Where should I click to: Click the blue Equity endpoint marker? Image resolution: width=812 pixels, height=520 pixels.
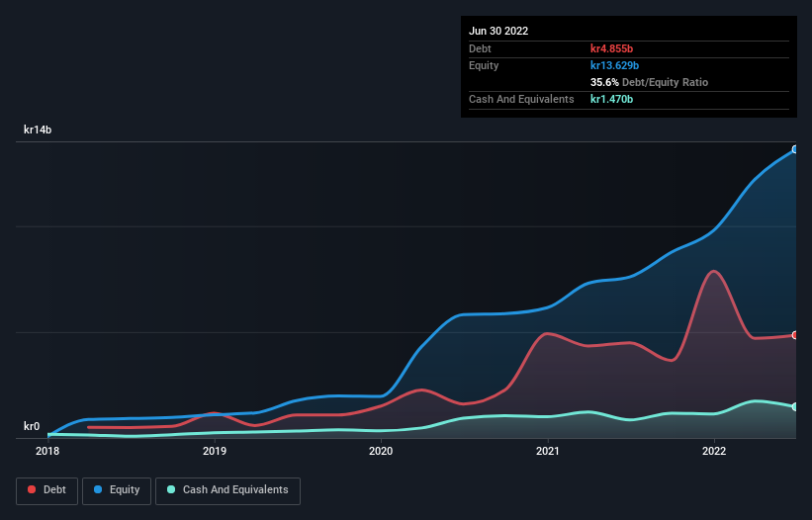795,149
